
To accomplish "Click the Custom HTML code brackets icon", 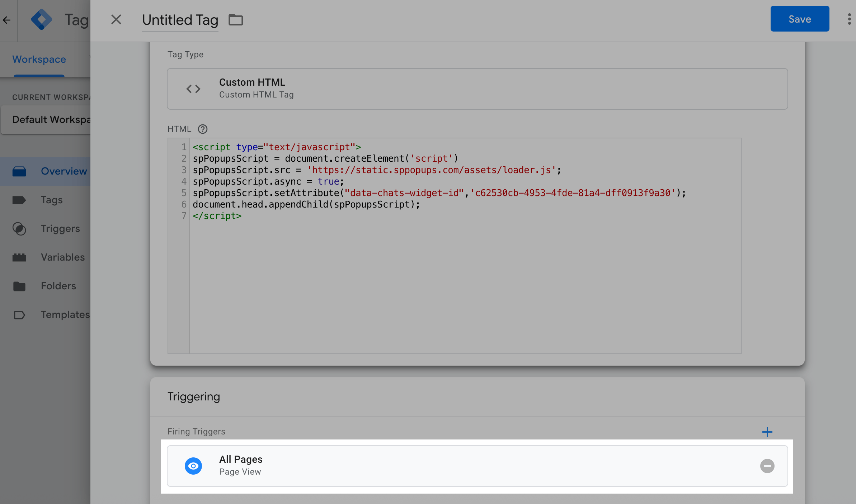I will pos(193,89).
